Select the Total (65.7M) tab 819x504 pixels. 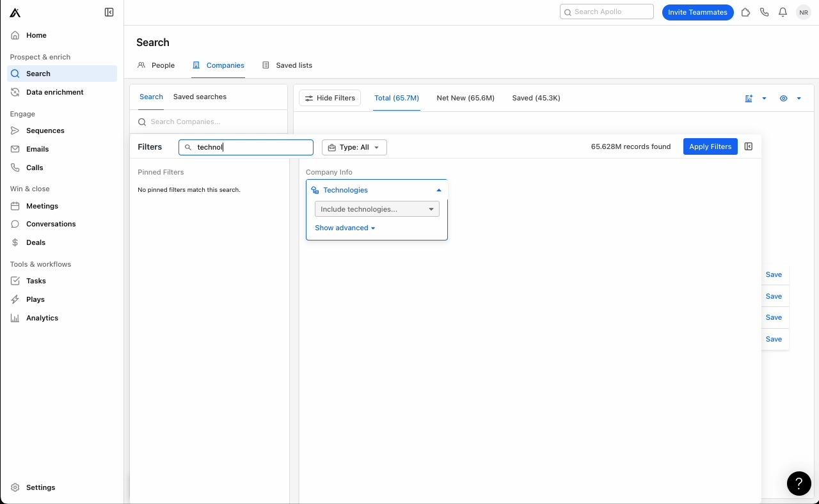(397, 98)
